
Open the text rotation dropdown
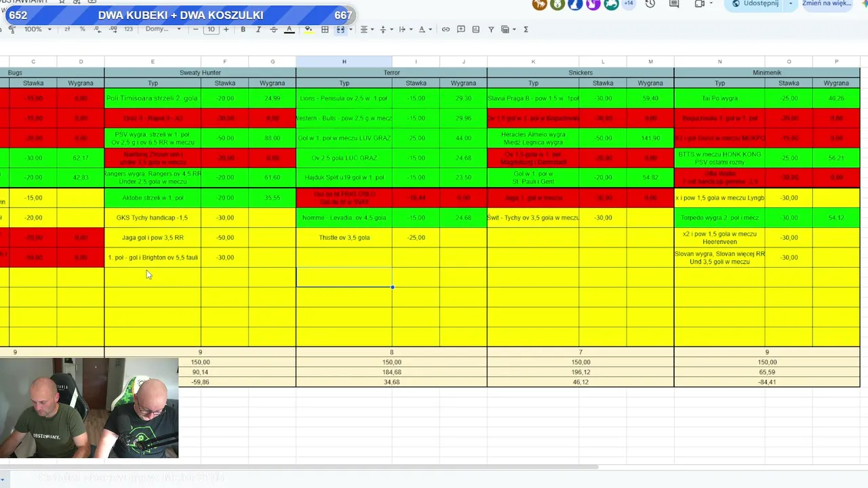[425, 30]
